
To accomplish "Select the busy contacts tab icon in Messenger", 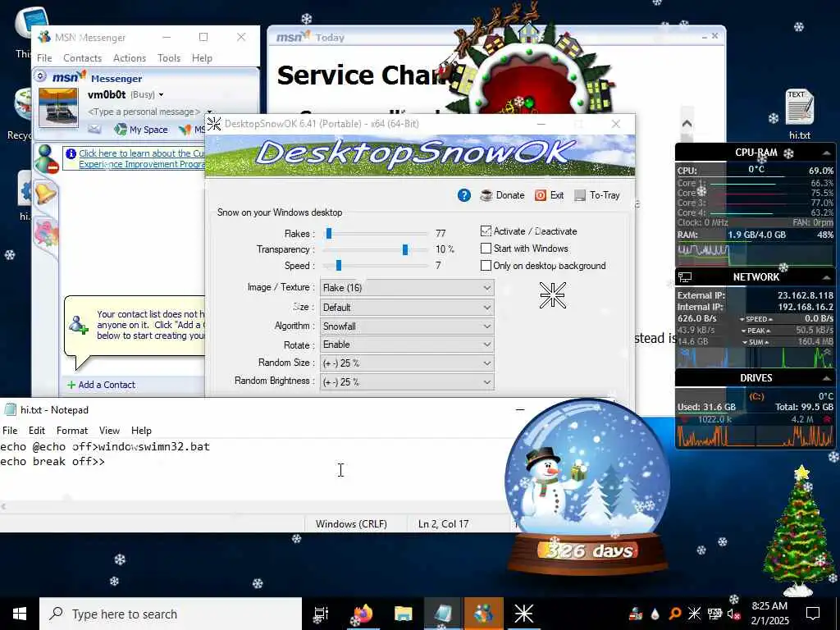I will pyautogui.click(x=47, y=159).
